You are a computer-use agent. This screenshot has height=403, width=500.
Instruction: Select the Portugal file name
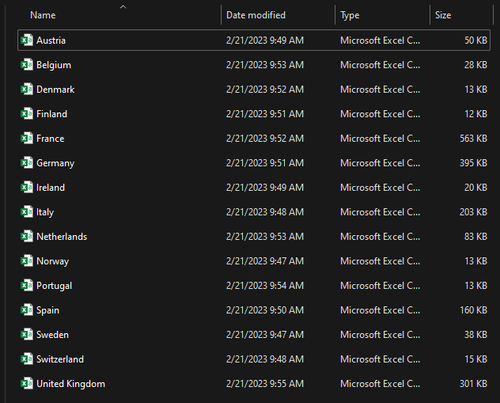(54, 286)
